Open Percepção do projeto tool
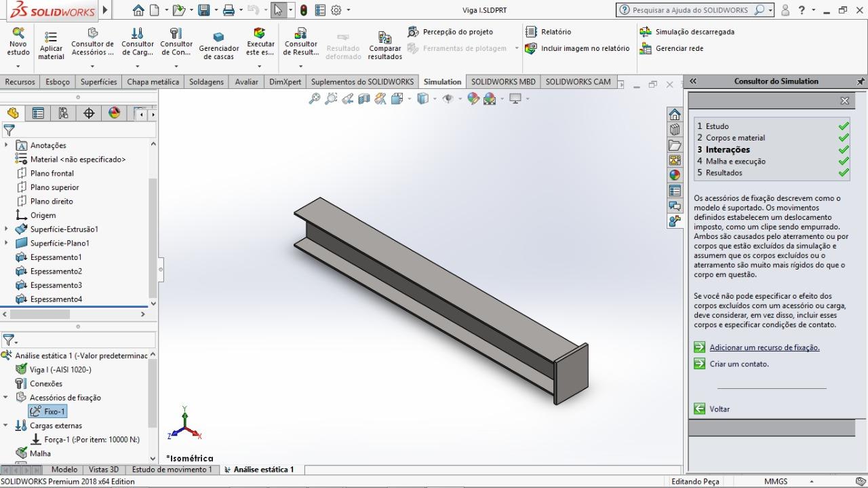Image resolution: width=868 pixels, height=488 pixels. 414,32
